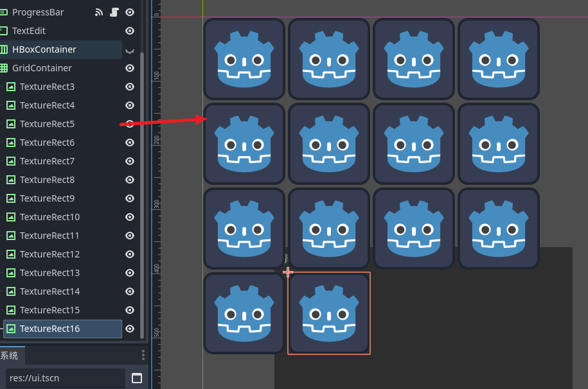The width and height of the screenshot is (588, 389).
Task: Toggle the eye for TextureRect6
Action: click(130, 143)
